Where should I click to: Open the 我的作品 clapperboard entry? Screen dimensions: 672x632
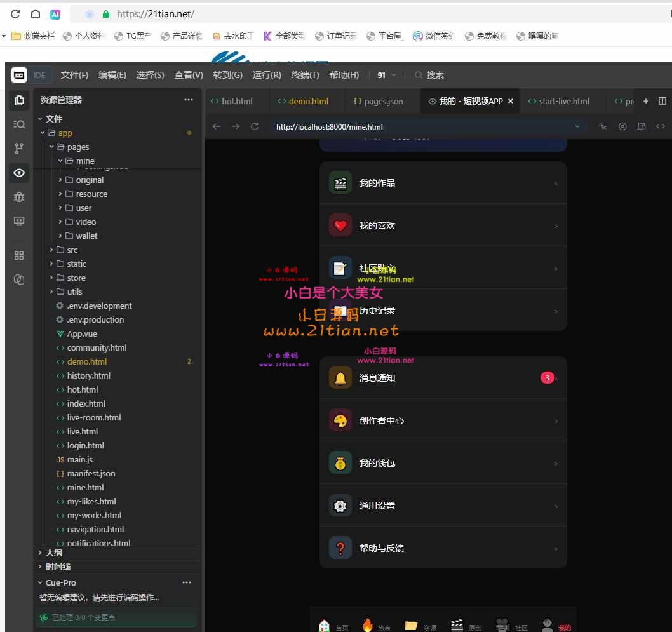point(443,183)
